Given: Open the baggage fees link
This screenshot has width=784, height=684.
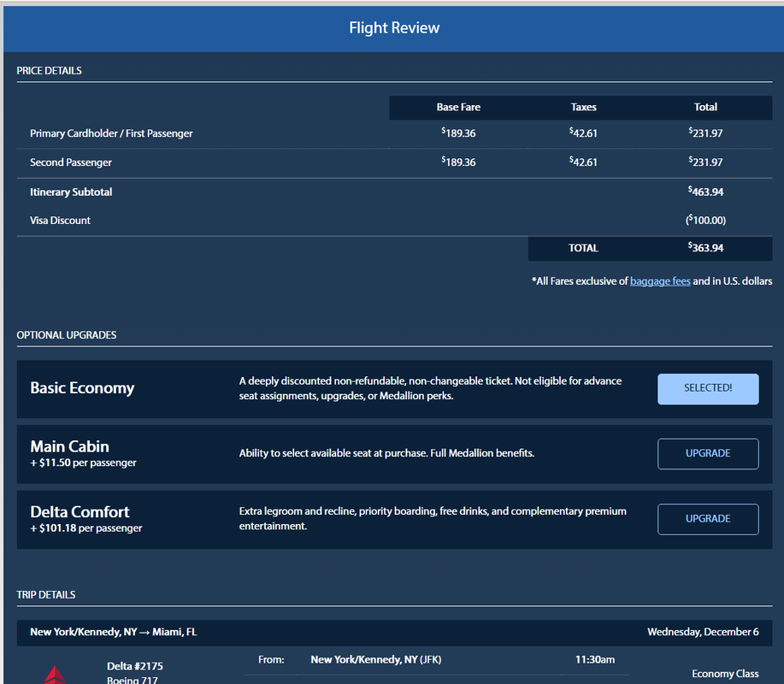Looking at the screenshot, I should click(x=660, y=281).
